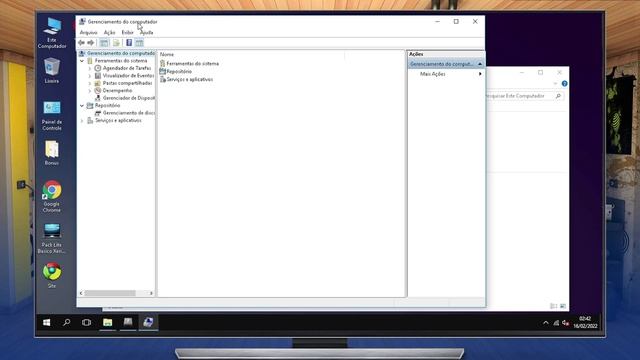Expand Visualizador de Eventos node
This screenshot has width=640, height=360.
(x=90, y=76)
